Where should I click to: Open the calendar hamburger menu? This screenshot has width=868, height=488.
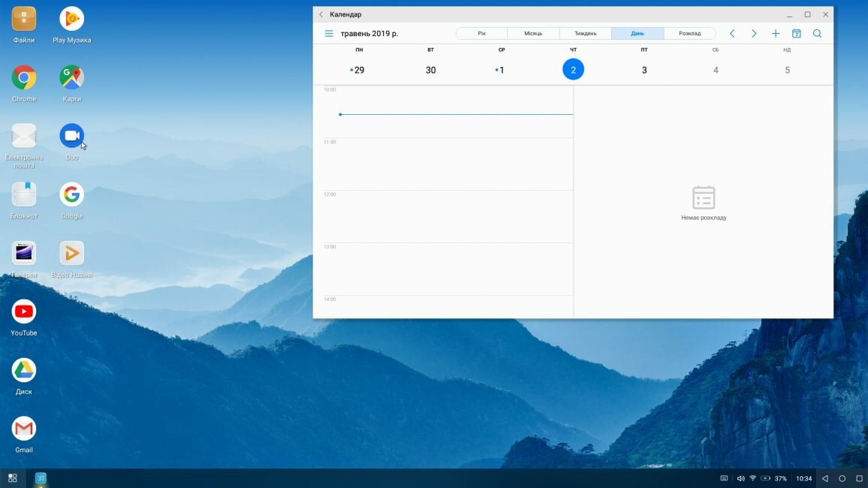point(329,34)
